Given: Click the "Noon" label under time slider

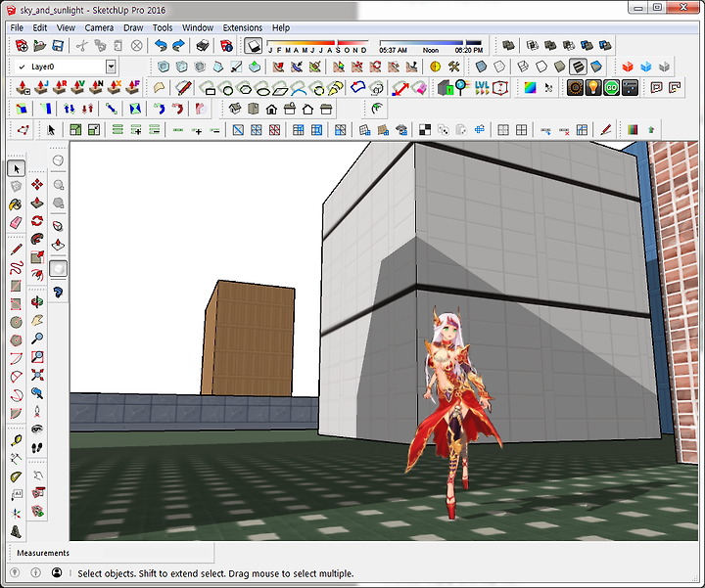Looking at the screenshot, I should [x=430, y=50].
